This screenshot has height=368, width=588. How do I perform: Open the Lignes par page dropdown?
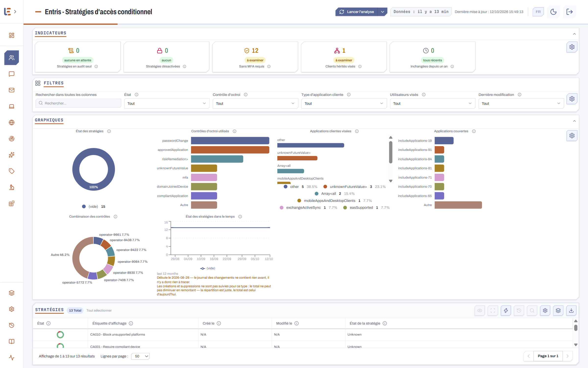140,356
